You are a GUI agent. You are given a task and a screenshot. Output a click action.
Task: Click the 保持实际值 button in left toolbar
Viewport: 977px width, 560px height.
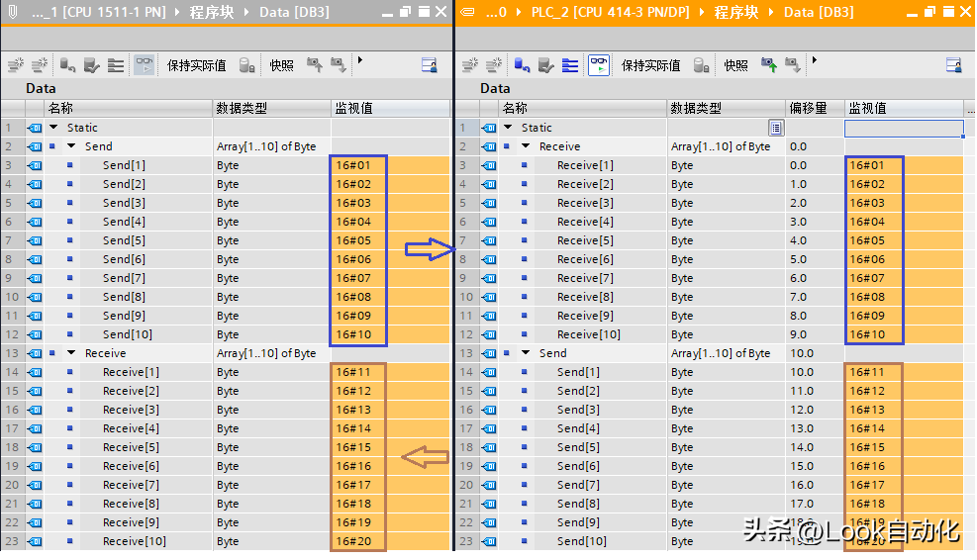click(196, 65)
